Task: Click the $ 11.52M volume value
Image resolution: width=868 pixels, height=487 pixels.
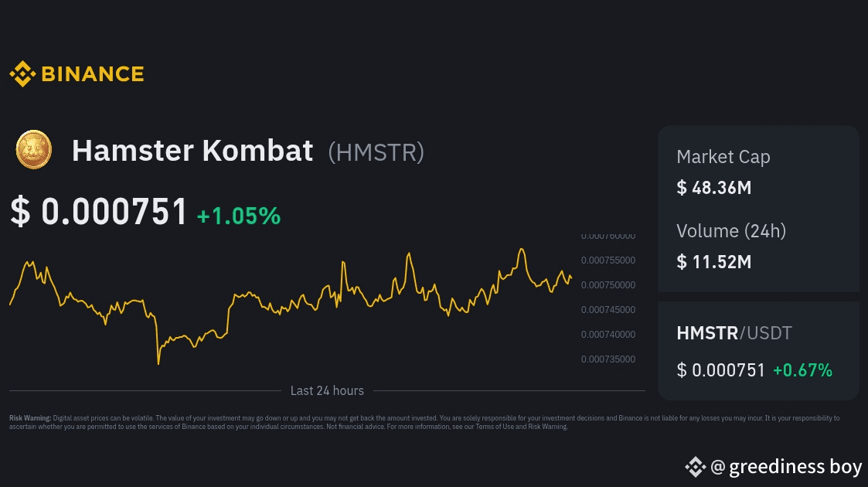Action: click(x=714, y=262)
